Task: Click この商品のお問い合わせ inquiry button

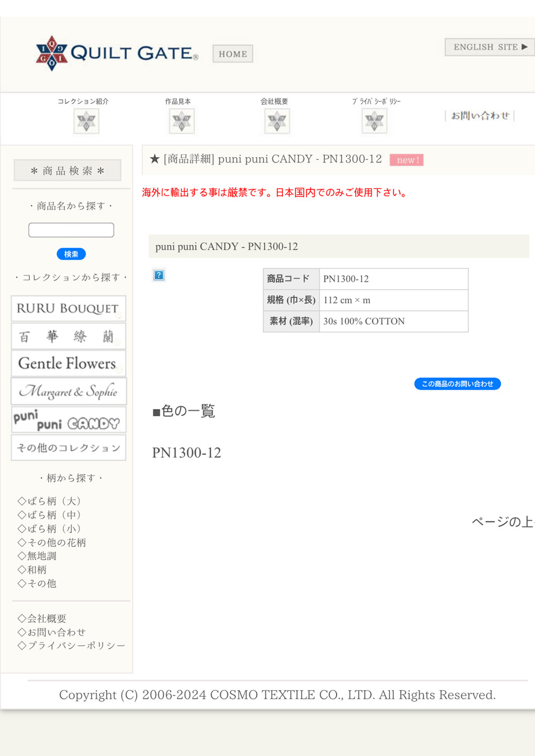Action: point(457,384)
